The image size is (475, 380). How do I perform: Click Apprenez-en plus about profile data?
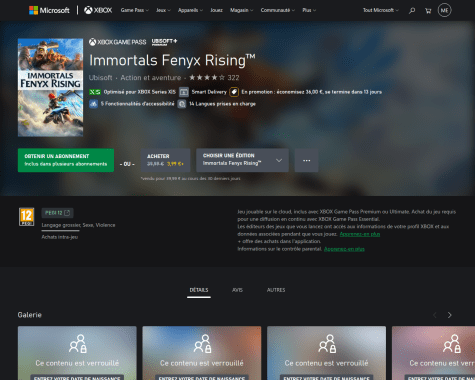[360, 234]
